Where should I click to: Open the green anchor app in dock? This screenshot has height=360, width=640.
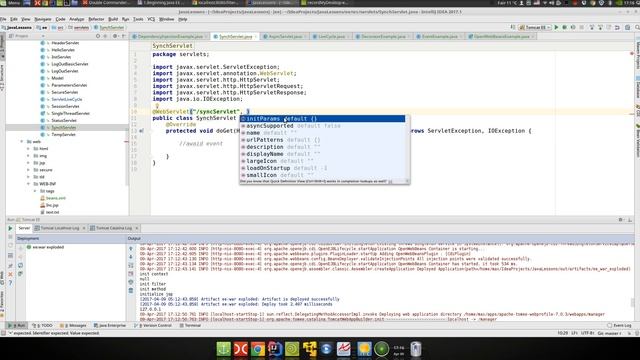coord(223,349)
